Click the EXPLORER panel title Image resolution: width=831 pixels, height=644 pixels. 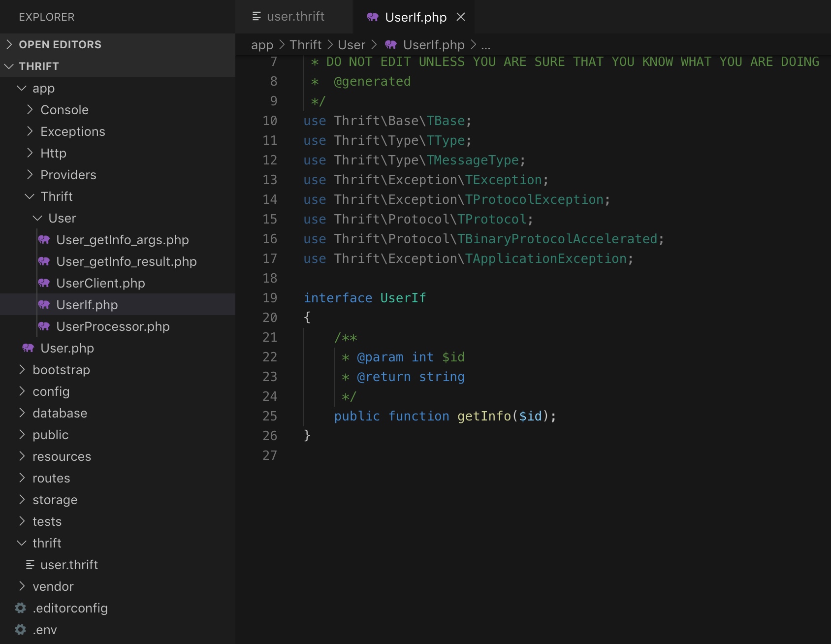click(47, 17)
